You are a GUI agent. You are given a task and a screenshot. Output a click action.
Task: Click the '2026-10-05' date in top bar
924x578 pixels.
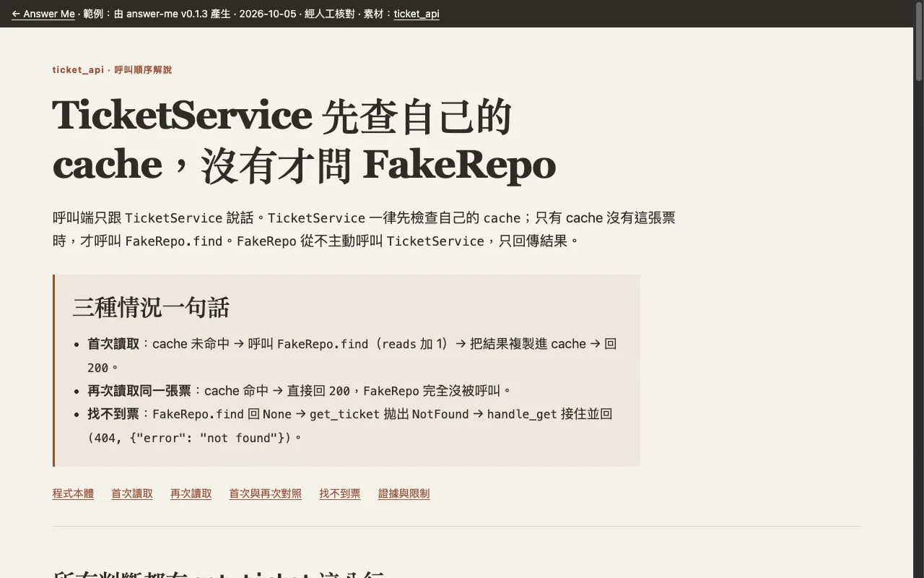(x=267, y=14)
